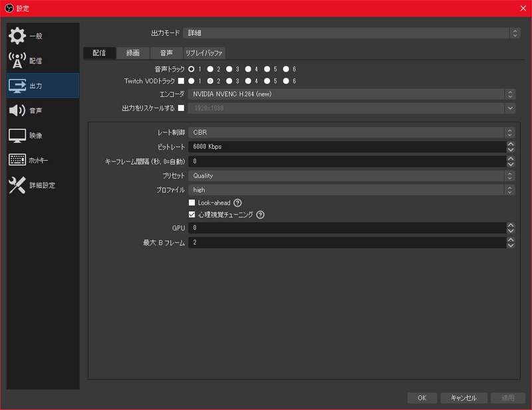Enable the Twitch VODトラック checkbox
The width and height of the screenshot is (532, 410).
(181, 81)
